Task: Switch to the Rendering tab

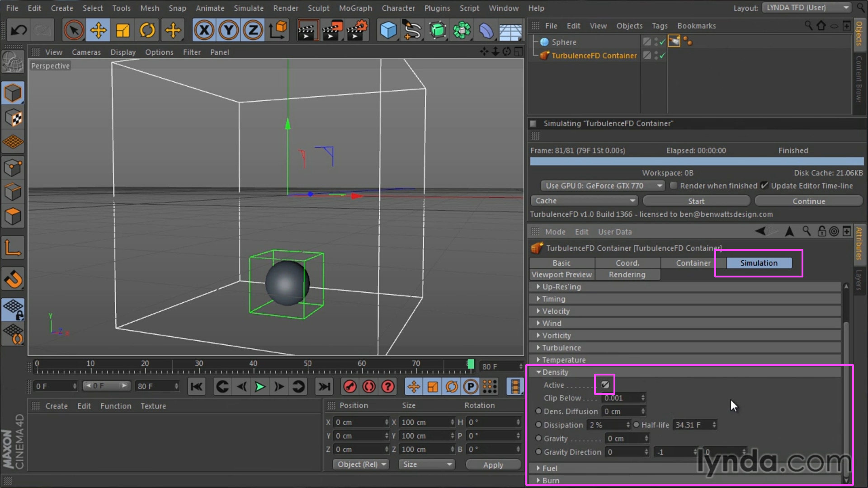Action: [x=627, y=275]
